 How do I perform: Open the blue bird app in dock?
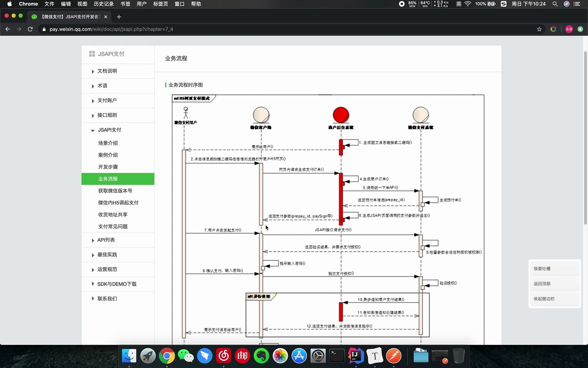click(205, 356)
